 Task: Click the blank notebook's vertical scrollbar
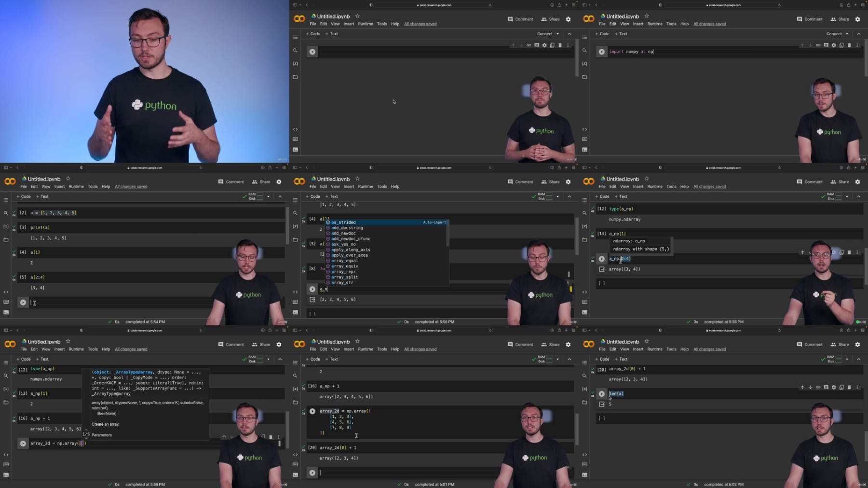576,58
